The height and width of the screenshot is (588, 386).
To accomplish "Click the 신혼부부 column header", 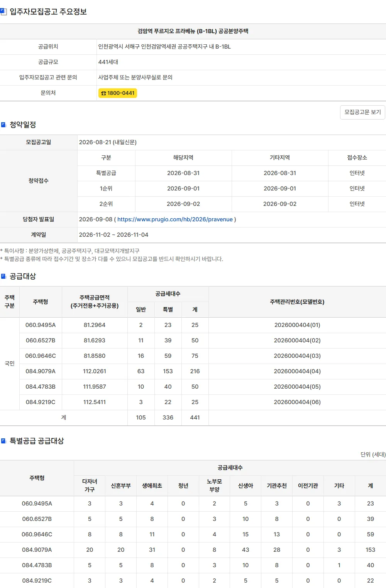I will [121, 486].
